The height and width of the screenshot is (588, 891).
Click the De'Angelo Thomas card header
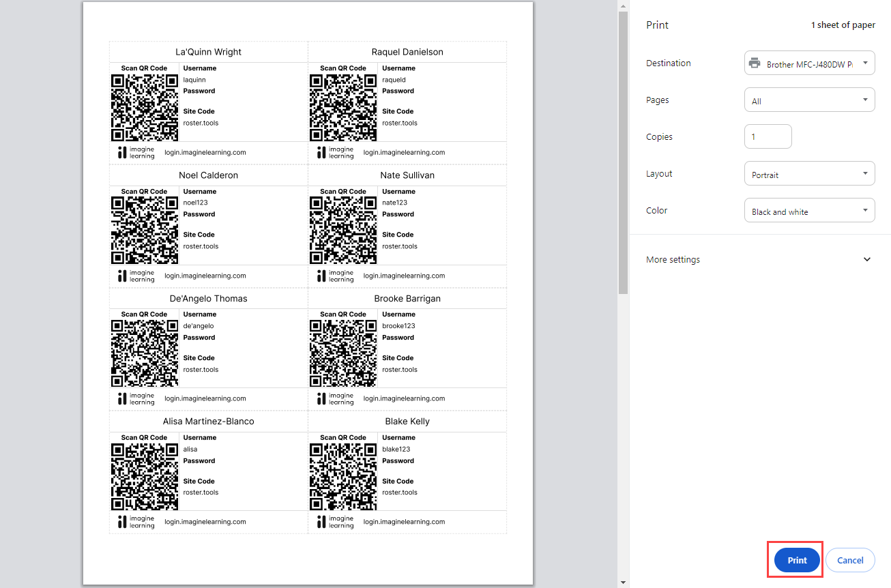[x=208, y=298]
